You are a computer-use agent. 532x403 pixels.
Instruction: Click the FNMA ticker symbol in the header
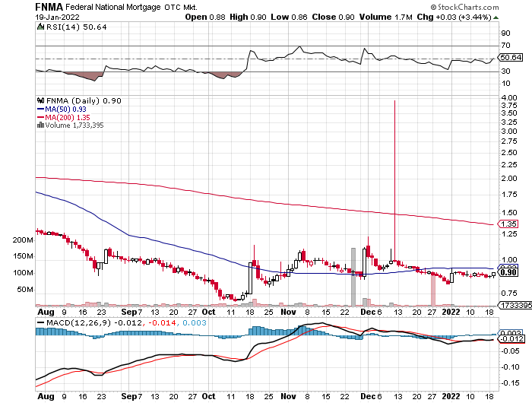click(49, 7)
